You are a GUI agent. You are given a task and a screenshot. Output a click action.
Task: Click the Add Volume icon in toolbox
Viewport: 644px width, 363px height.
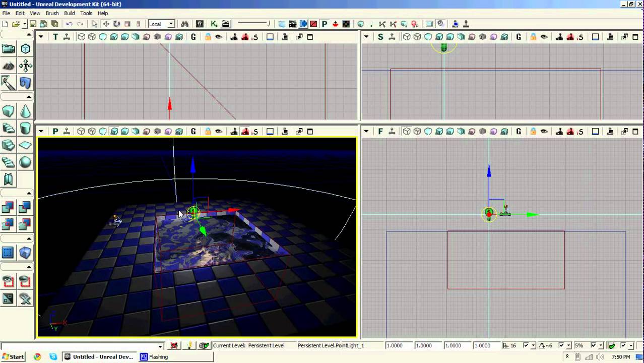[x=25, y=253]
